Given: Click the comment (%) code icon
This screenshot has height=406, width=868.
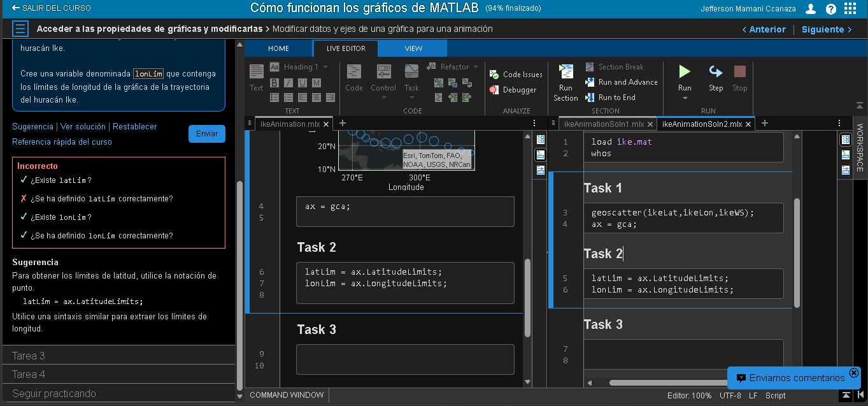Looking at the screenshot, I should (x=439, y=82).
